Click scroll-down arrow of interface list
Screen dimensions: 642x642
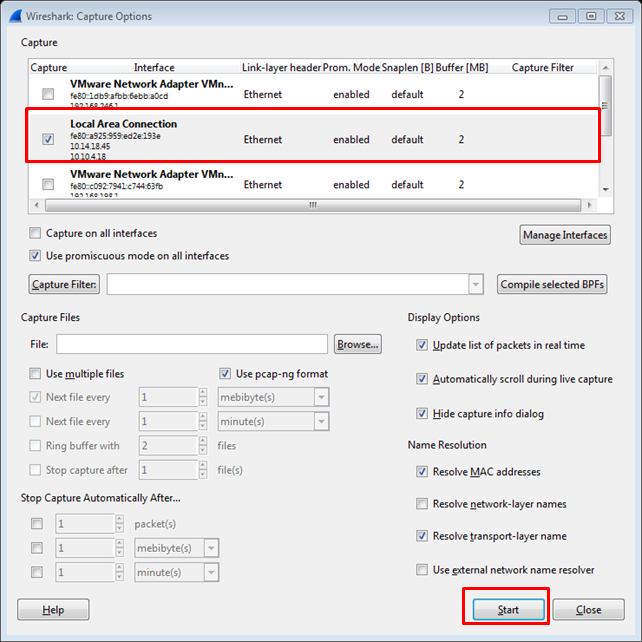tap(606, 190)
